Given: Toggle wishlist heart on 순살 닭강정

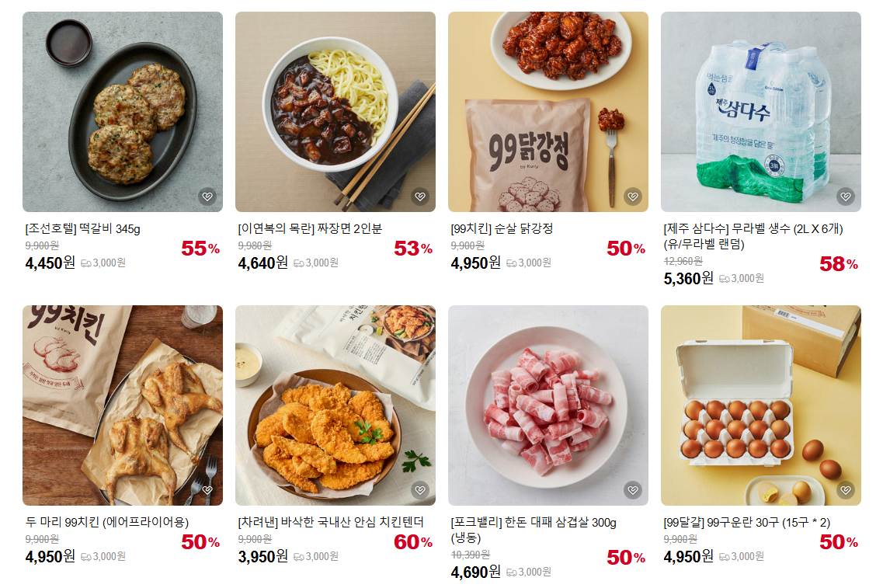Looking at the screenshot, I should pos(633,197).
